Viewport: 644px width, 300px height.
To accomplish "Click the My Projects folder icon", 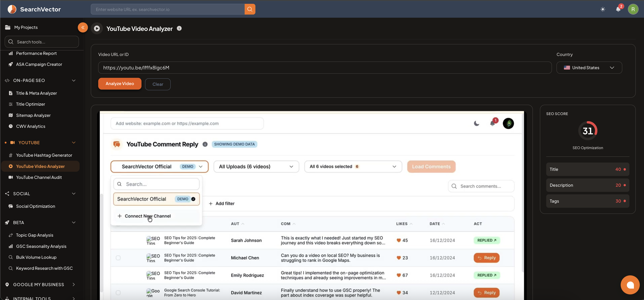I will [8, 27].
